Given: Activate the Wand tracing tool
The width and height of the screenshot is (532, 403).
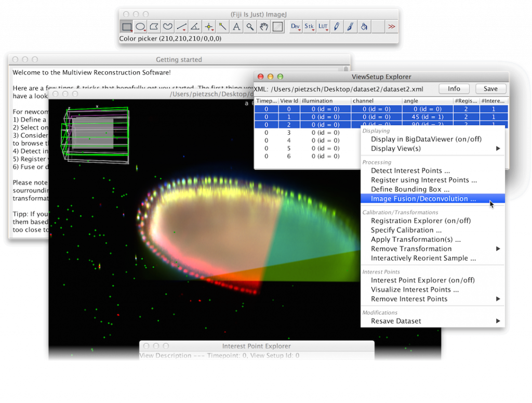Looking at the screenshot, I should [x=222, y=27].
